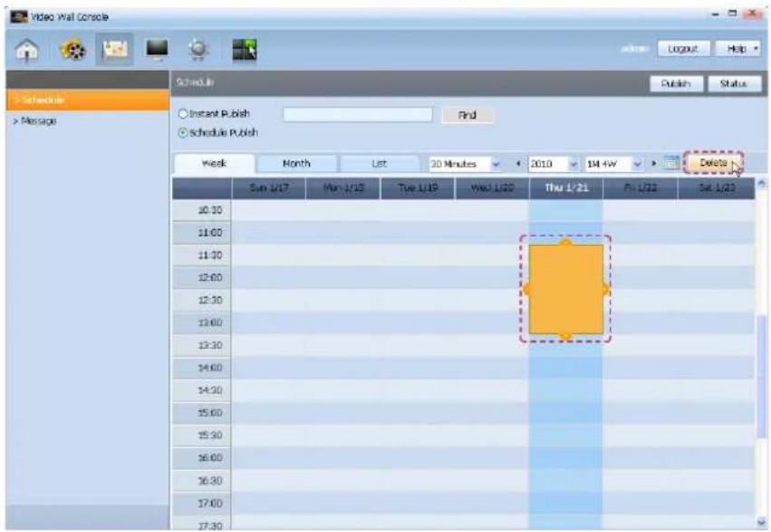Select the orange scheduled block on Thursday
The image size is (771, 532).
click(x=566, y=289)
